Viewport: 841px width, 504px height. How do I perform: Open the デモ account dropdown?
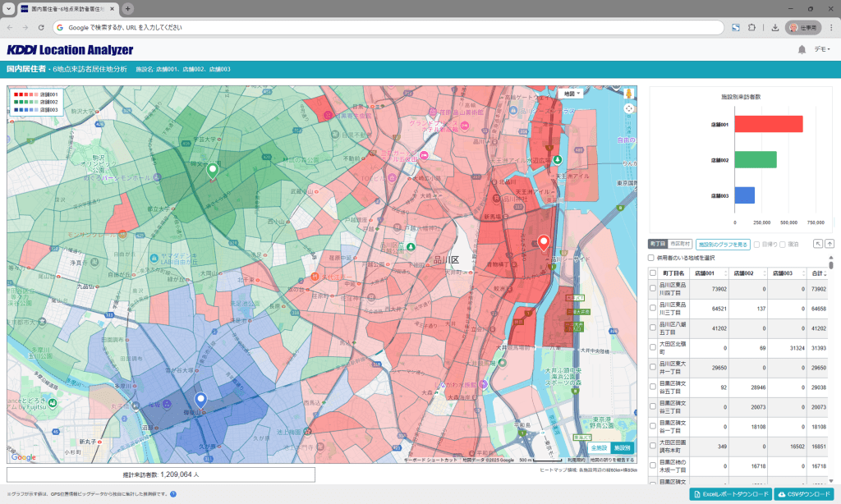point(821,50)
